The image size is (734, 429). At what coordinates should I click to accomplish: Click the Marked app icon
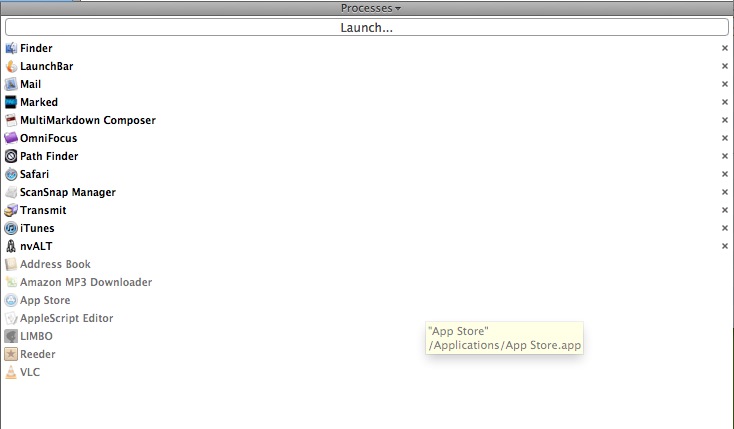11,102
